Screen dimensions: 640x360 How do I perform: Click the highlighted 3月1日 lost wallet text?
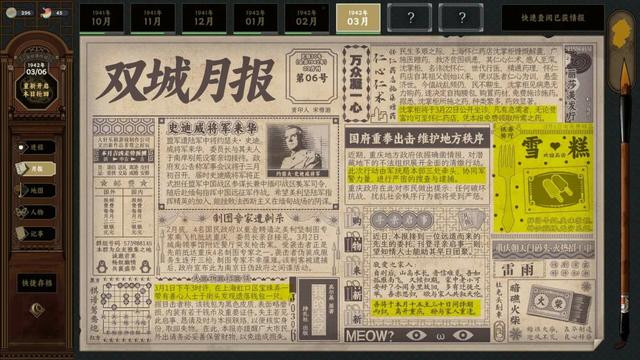(222, 292)
